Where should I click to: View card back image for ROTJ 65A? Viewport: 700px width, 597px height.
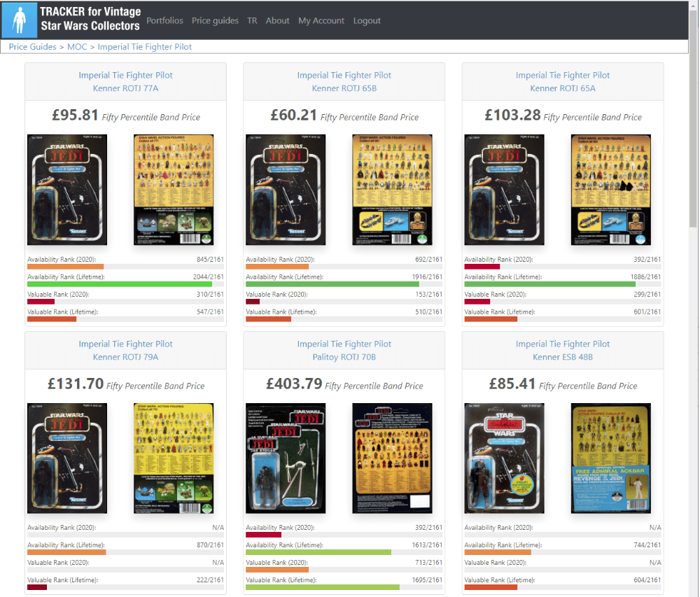[610, 190]
